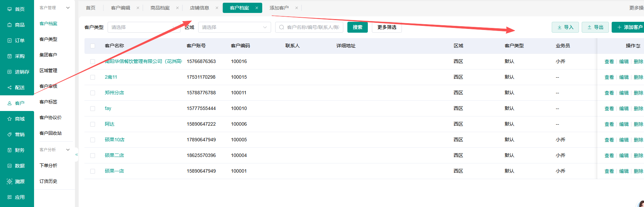Open the 商品 products sidebar icon
The image size is (644, 207).
point(10,25)
